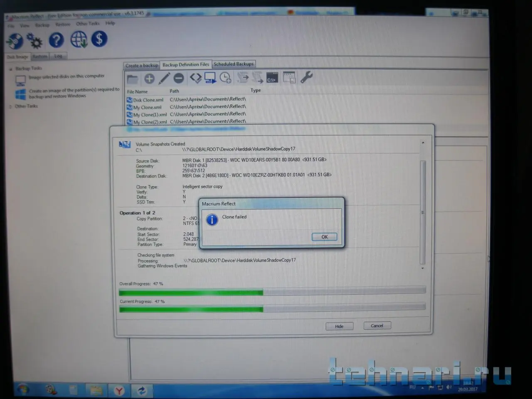Image resolution: width=532 pixels, height=399 pixels.
Task: Click the disk image backup icon in main toolbar
Action: tap(15, 41)
